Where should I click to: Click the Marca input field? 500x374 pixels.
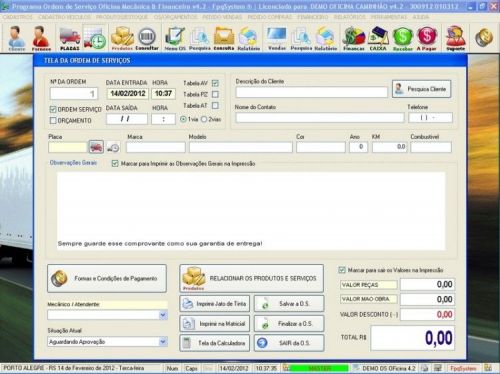coord(156,147)
